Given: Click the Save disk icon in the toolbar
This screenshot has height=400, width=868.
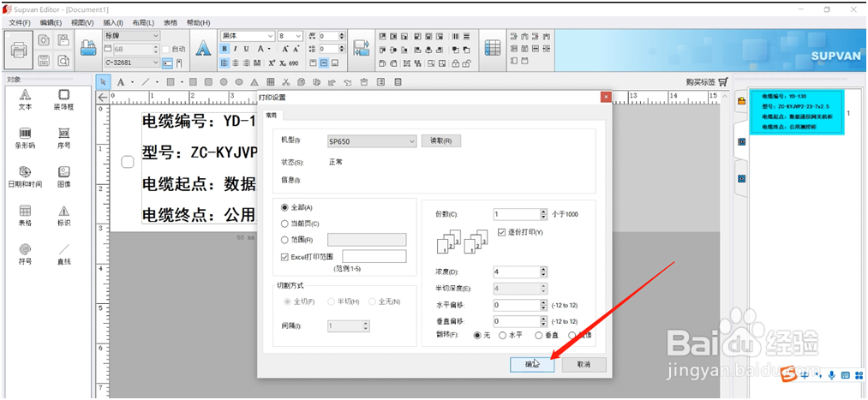Looking at the screenshot, I should tap(44, 60).
